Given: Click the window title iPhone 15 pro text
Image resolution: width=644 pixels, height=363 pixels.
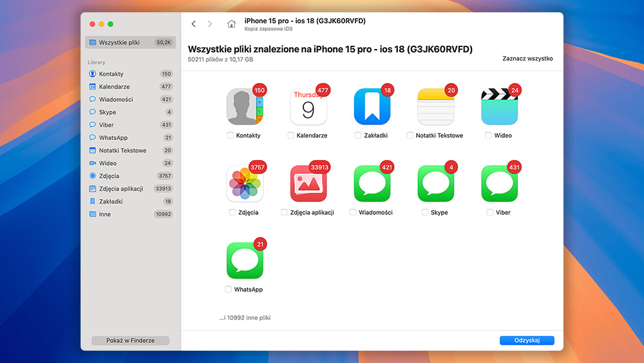Looking at the screenshot, I should pos(305,21).
